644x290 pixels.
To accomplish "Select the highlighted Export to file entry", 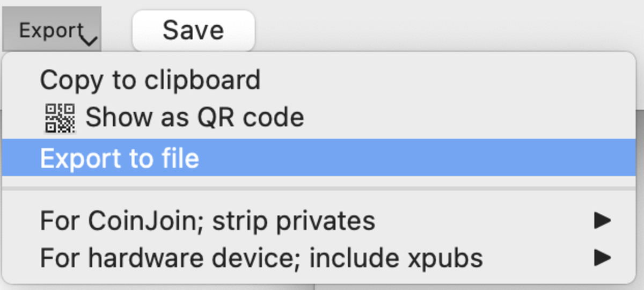I will point(119,158).
